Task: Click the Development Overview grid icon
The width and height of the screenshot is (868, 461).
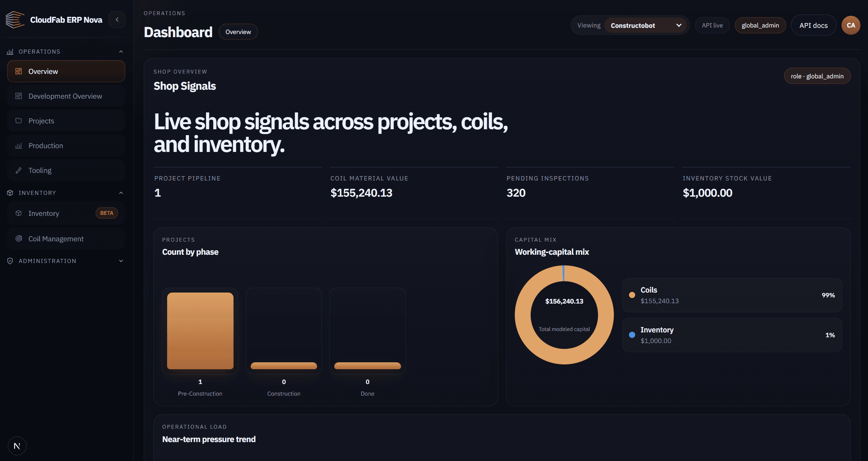Action: click(19, 96)
